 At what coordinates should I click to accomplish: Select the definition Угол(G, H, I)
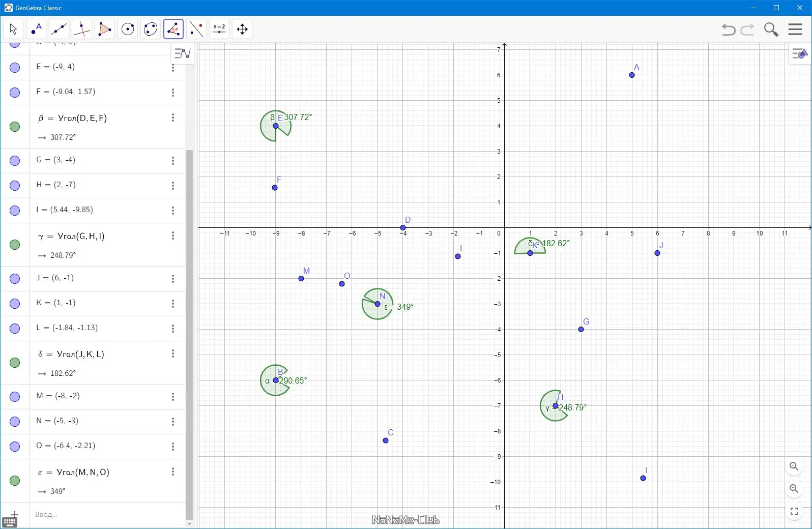point(81,236)
